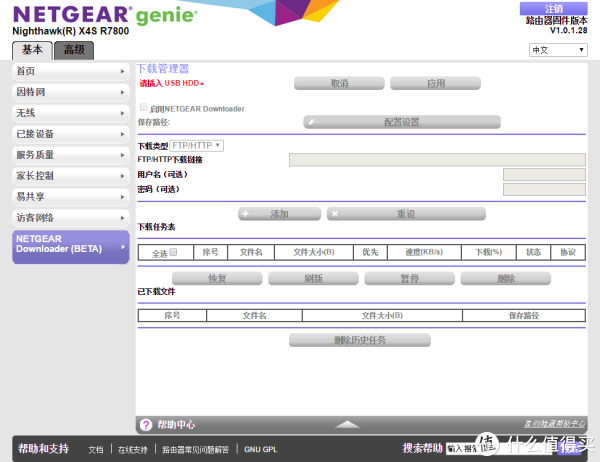Expand the 因特网 sidebar entry arrow

122,92
